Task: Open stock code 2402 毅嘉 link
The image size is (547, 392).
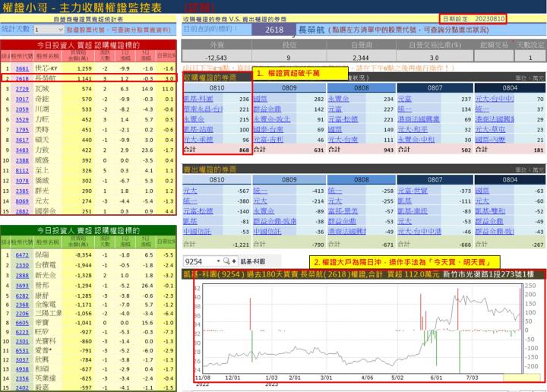Action: point(22,387)
